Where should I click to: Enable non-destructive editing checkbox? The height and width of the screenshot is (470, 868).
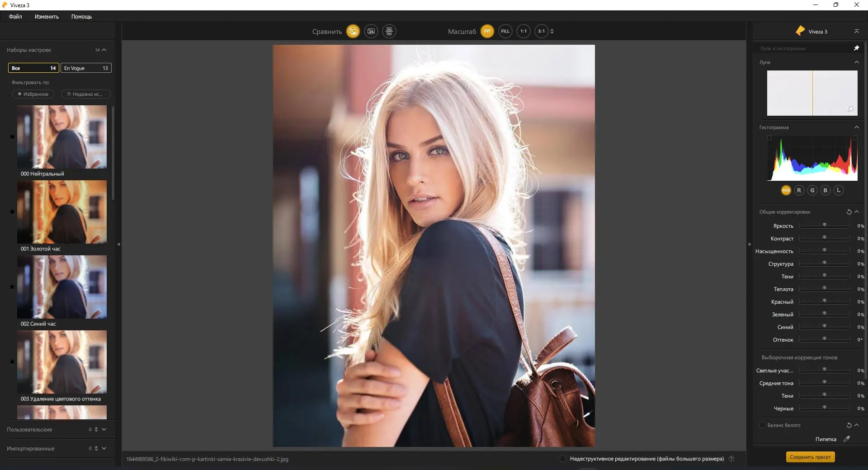563,459
